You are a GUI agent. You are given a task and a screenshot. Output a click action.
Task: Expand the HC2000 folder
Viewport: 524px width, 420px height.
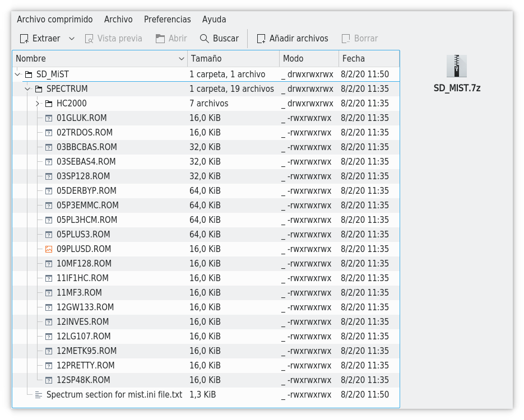tap(38, 104)
